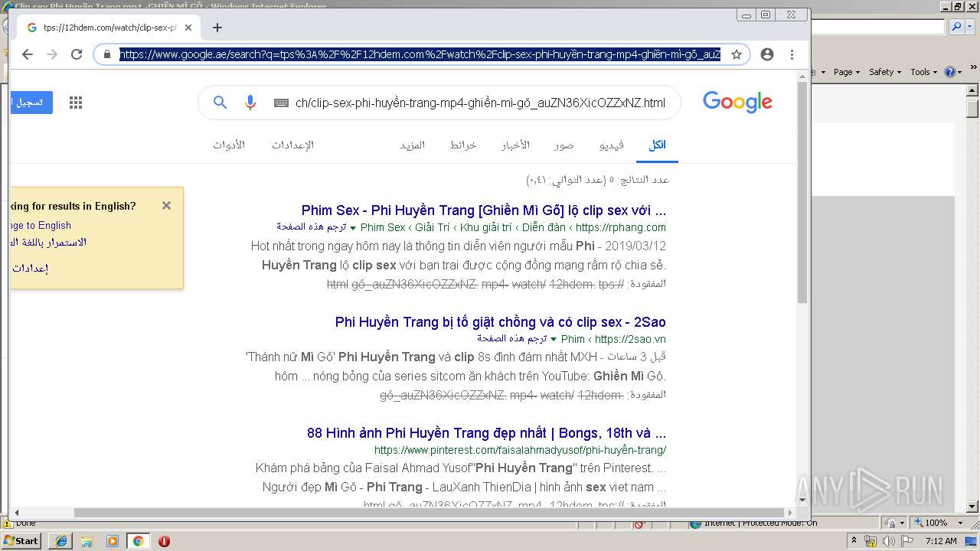Open Chrome's three-dot menu
980x551 pixels.
click(792, 54)
